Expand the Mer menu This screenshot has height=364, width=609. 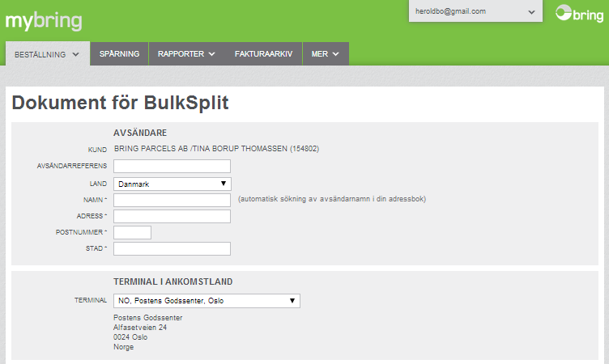(x=326, y=54)
